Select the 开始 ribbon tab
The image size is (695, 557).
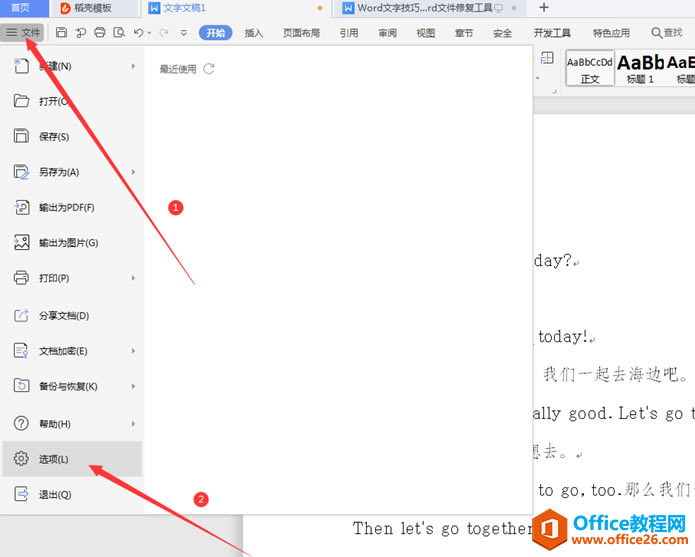point(215,33)
